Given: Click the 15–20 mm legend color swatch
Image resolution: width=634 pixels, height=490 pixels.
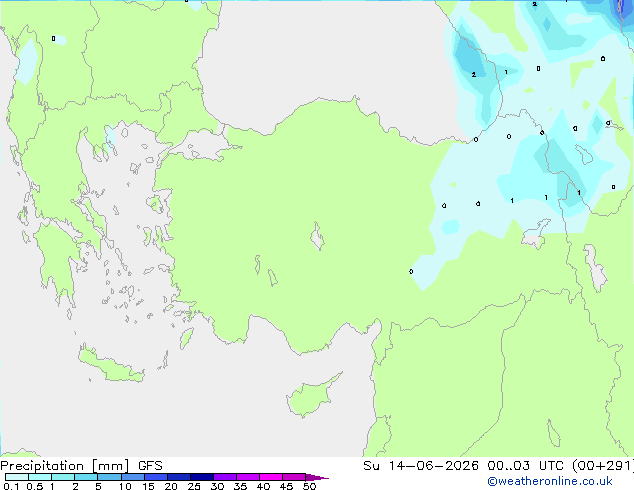Looking at the screenshot, I should coord(156,477).
